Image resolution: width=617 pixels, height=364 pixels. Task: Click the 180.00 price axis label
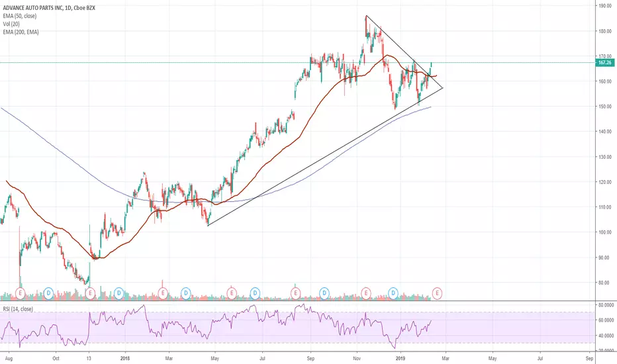(605, 31)
